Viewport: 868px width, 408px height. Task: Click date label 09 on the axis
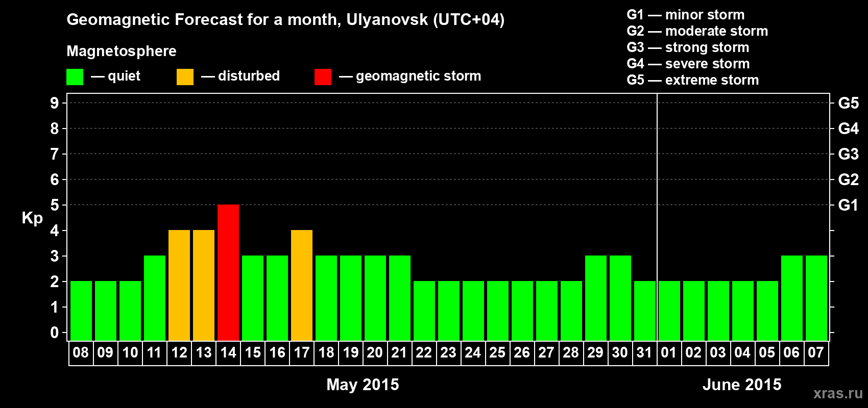[105, 352]
